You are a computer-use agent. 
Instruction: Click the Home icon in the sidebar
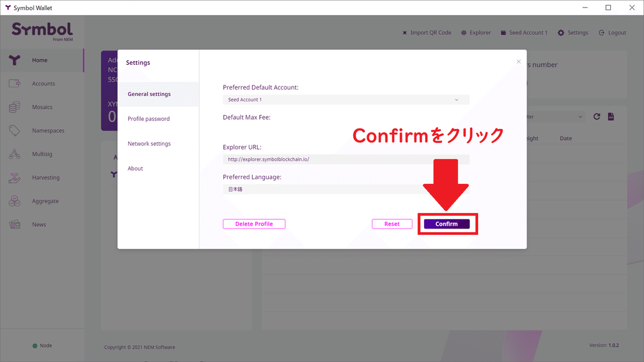15,60
